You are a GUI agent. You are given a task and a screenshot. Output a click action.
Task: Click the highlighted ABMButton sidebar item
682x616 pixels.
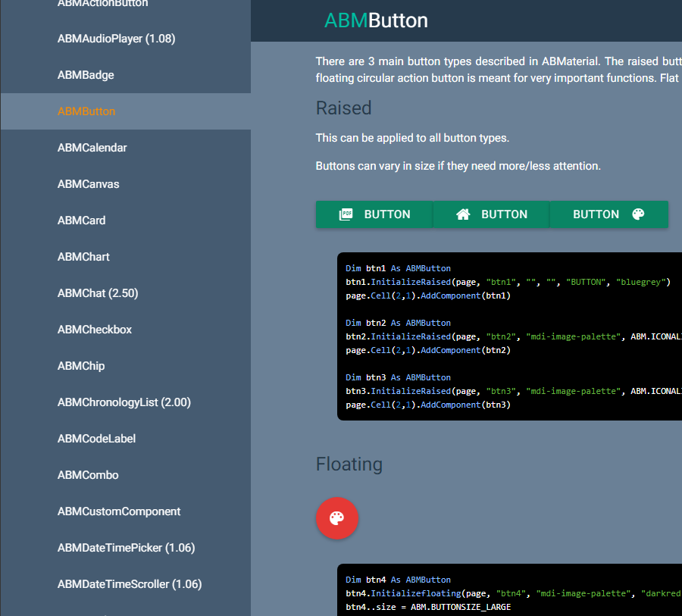coord(86,111)
